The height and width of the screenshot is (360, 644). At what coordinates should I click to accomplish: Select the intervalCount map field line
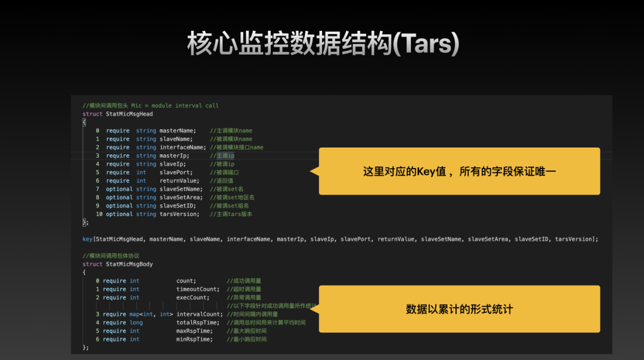[x=187, y=314]
